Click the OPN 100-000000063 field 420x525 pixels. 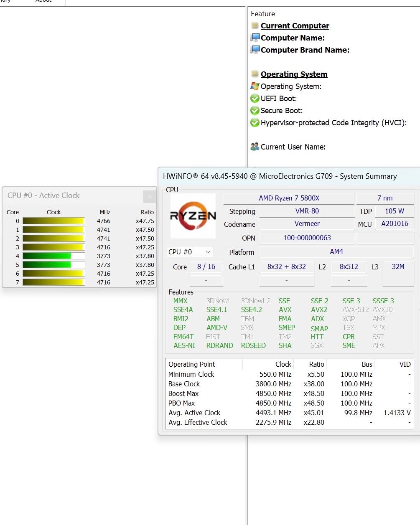(307, 238)
